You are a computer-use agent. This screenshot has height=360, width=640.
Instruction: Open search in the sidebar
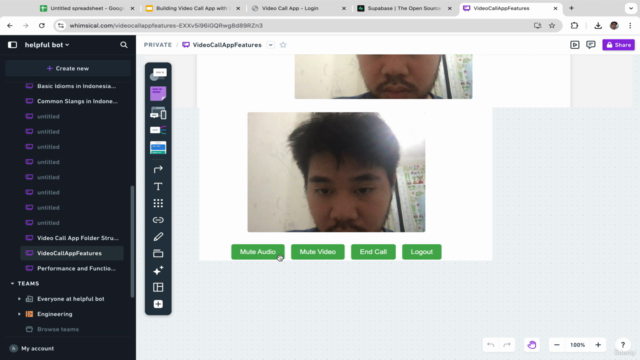click(124, 45)
